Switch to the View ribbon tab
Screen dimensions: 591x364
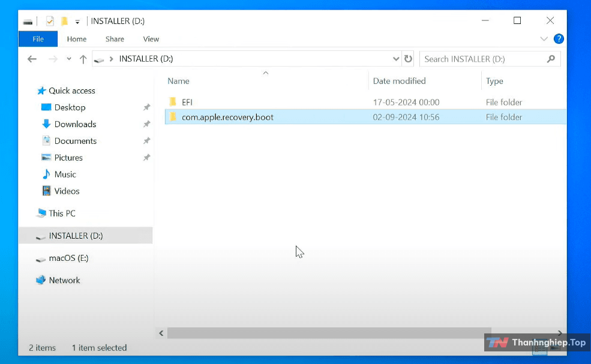click(x=151, y=39)
